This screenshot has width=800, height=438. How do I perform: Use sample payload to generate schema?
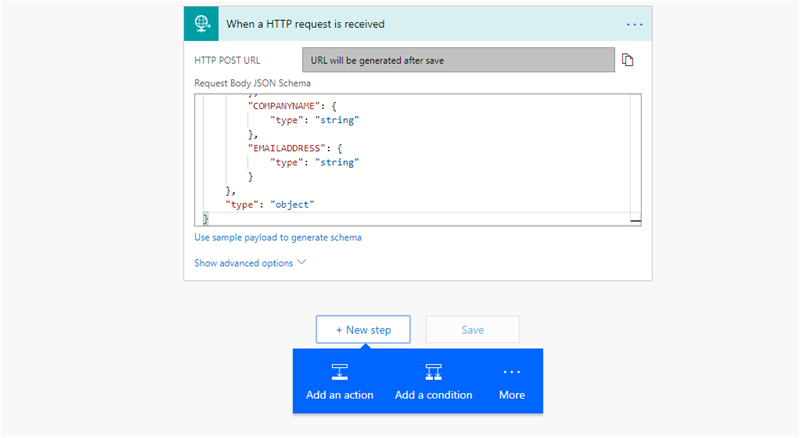(278, 238)
